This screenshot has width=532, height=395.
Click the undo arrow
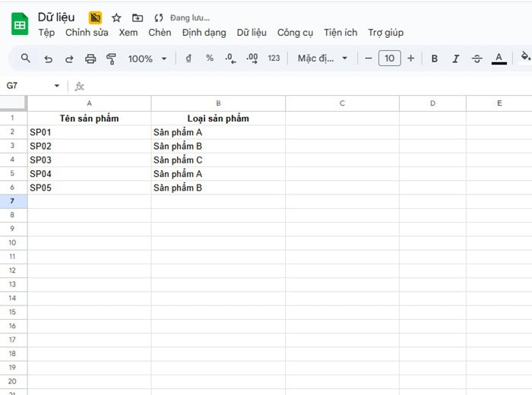pos(48,58)
